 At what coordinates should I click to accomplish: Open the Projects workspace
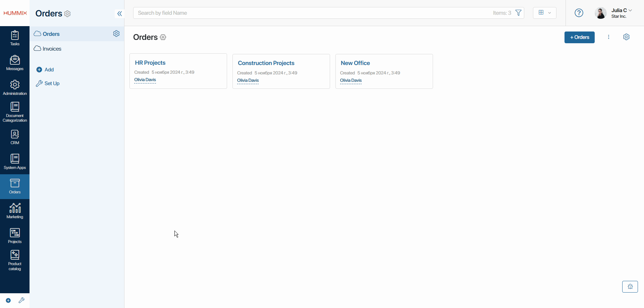(15, 236)
